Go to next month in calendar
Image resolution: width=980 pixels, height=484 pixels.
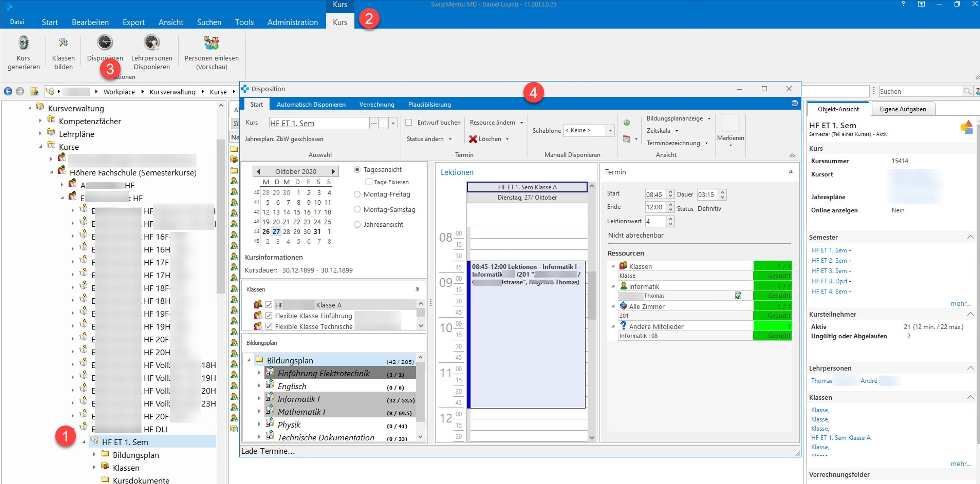click(x=333, y=172)
